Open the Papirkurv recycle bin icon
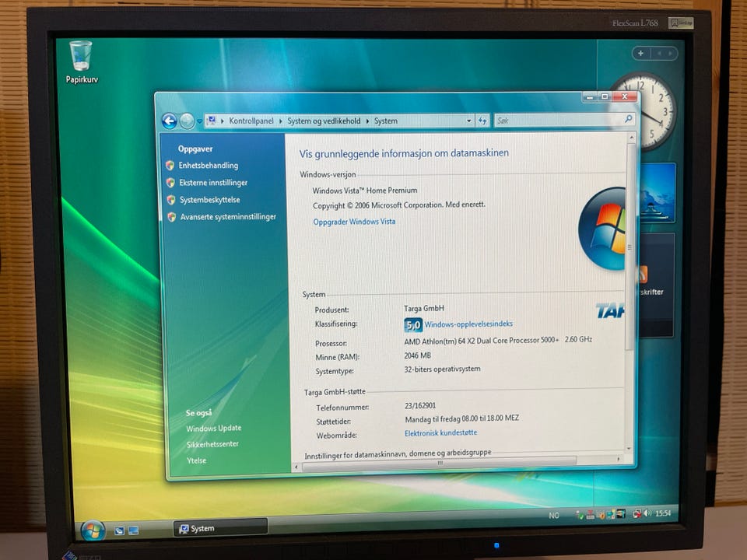 [x=81, y=62]
